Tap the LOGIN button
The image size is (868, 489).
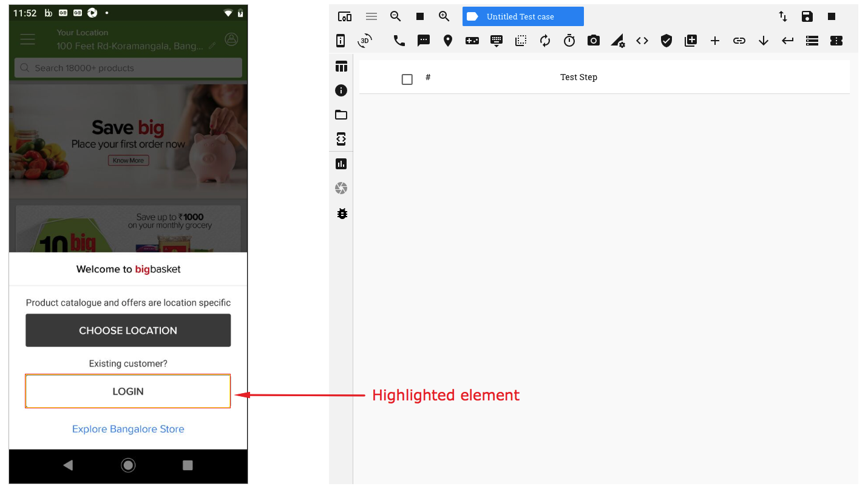pos(128,391)
